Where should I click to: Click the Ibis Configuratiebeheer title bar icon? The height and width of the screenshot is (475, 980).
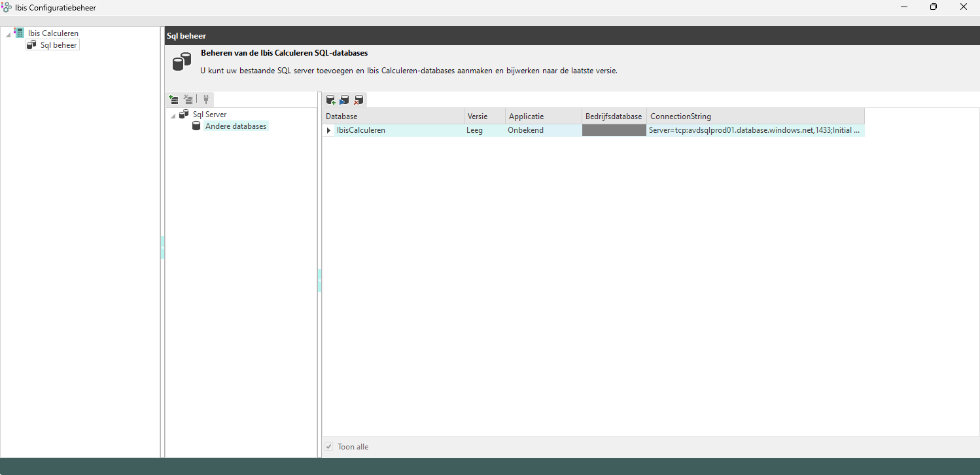[7, 7]
